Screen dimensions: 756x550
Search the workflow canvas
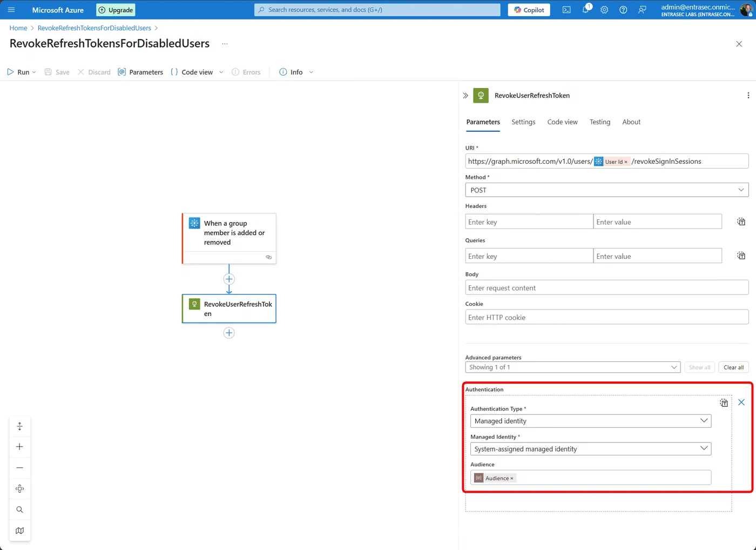pyautogui.click(x=20, y=509)
